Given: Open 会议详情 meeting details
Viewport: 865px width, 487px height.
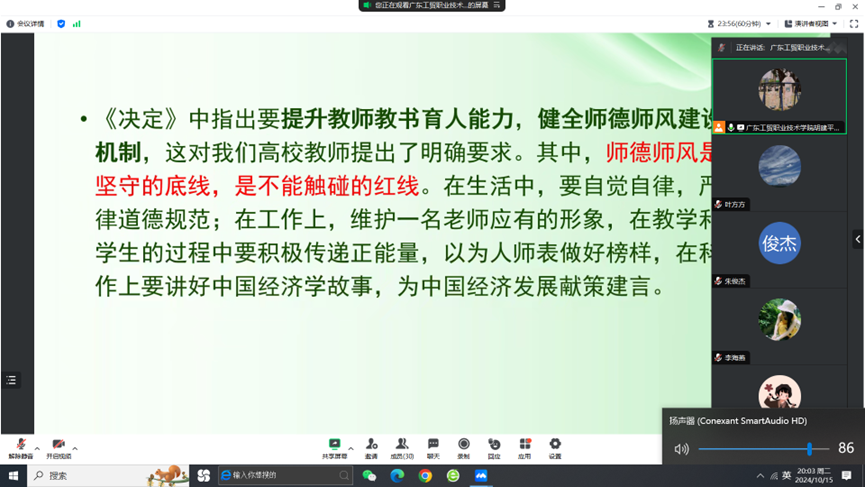Looking at the screenshot, I should 25,24.
